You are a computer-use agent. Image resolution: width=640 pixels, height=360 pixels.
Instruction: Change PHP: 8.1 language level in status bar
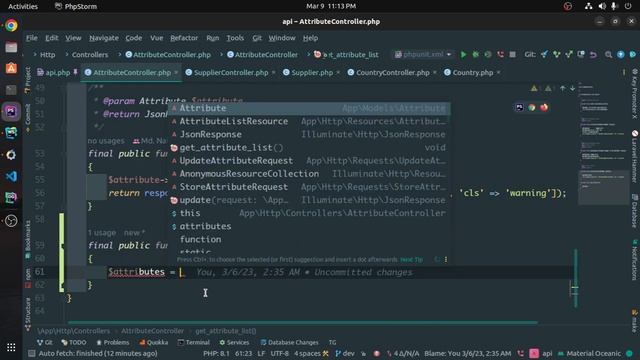216,353
